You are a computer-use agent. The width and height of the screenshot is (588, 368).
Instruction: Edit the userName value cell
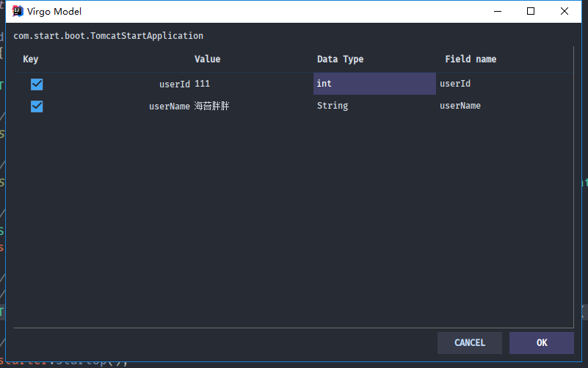250,107
